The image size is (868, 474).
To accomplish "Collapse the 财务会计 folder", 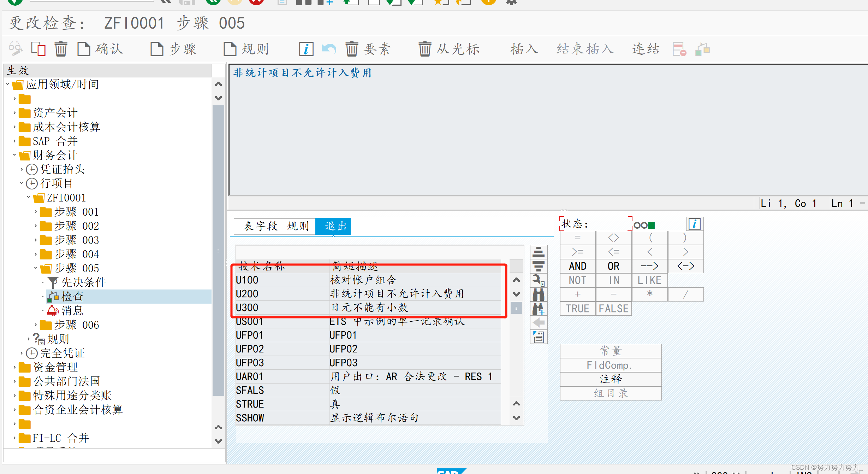I will (14, 155).
